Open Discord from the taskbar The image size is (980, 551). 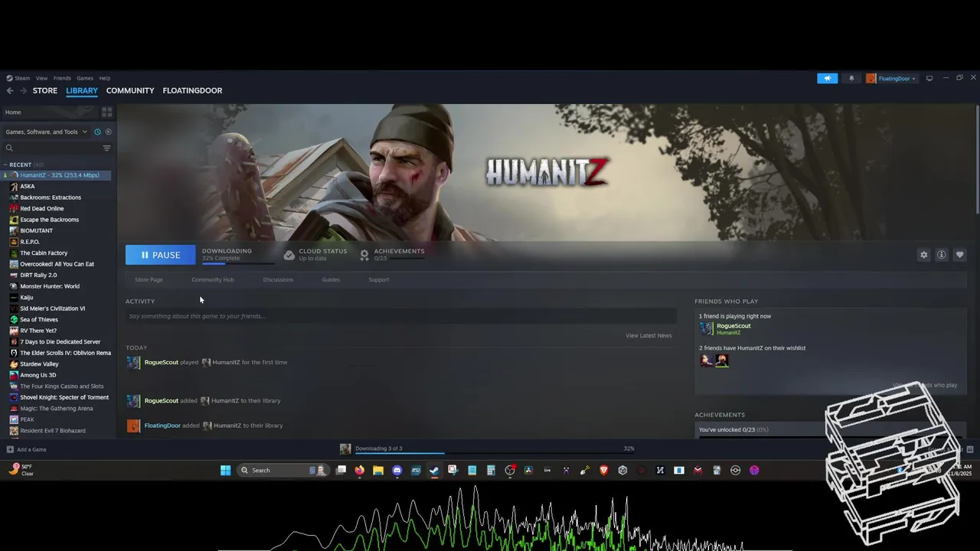pyautogui.click(x=397, y=471)
